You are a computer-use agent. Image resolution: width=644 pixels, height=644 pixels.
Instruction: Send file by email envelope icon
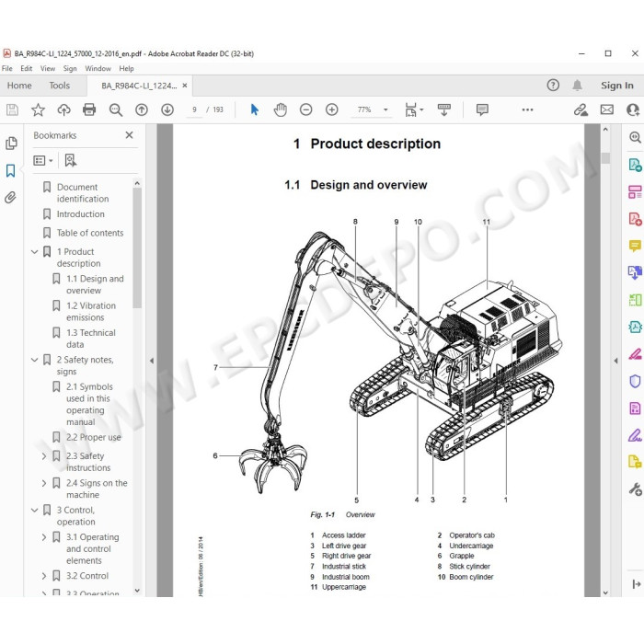click(607, 109)
